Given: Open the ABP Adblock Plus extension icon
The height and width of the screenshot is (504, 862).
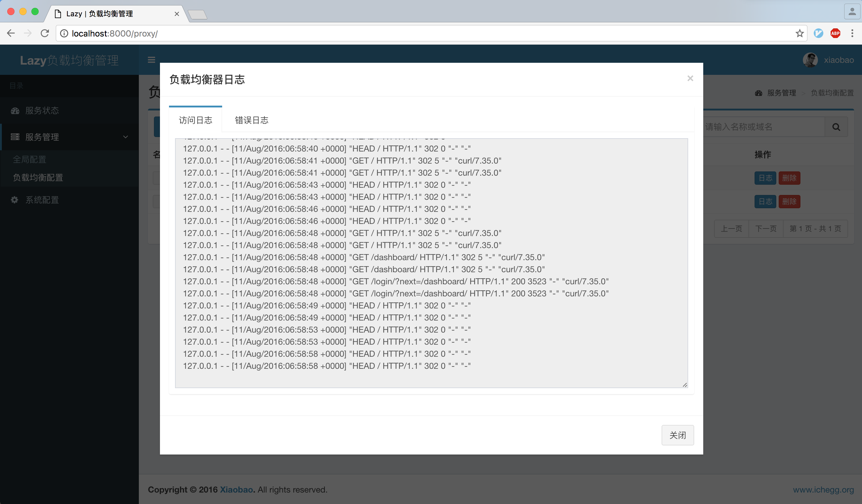Looking at the screenshot, I should point(835,33).
